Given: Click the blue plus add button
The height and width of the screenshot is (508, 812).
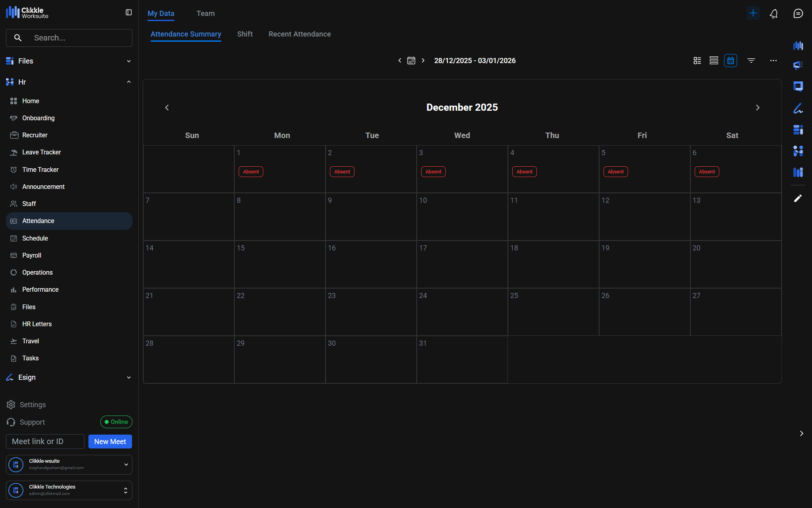Looking at the screenshot, I should pyautogui.click(x=753, y=13).
